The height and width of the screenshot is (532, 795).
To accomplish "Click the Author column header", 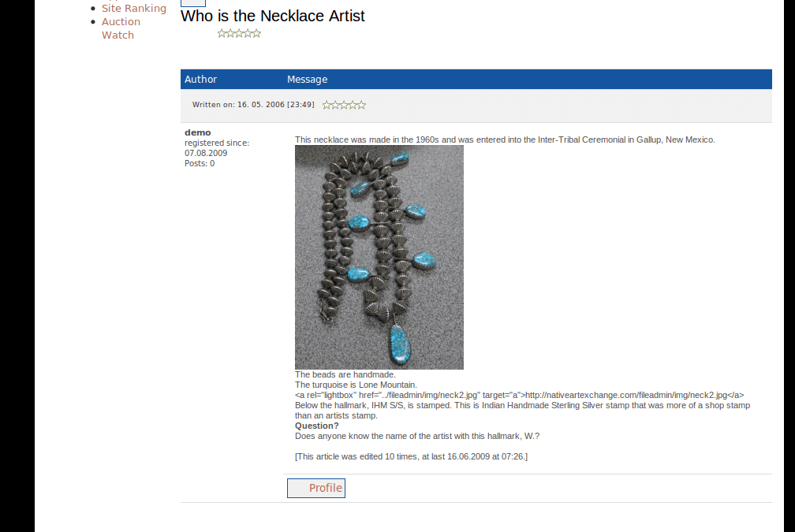I will click(201, 79).
